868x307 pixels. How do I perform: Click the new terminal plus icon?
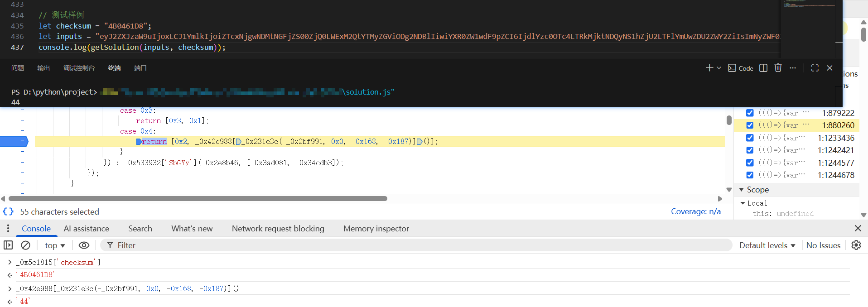[x=709, y=68]
